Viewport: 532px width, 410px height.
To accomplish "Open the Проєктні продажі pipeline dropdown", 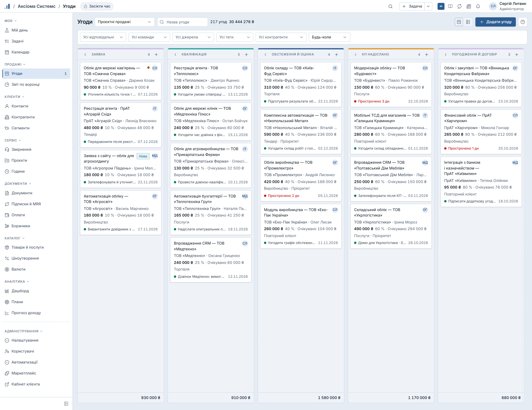I will [x=124, y=22].
